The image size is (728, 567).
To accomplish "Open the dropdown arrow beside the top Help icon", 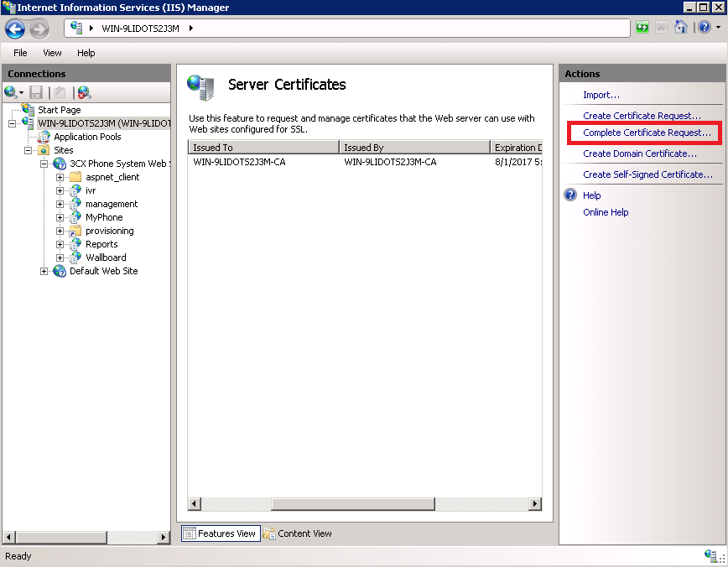I will (x=718, y=28).
